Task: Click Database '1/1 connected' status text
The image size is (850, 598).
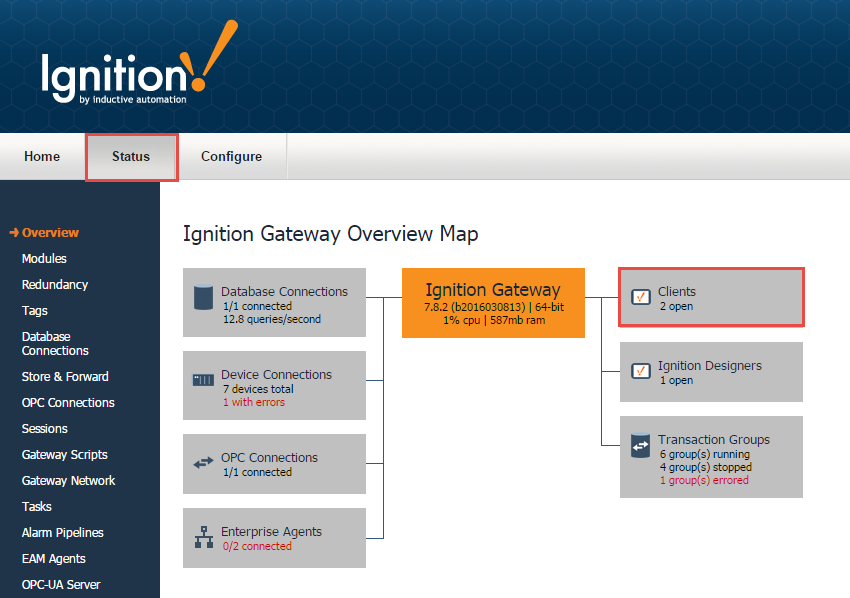Action: [x=257, y=306]
